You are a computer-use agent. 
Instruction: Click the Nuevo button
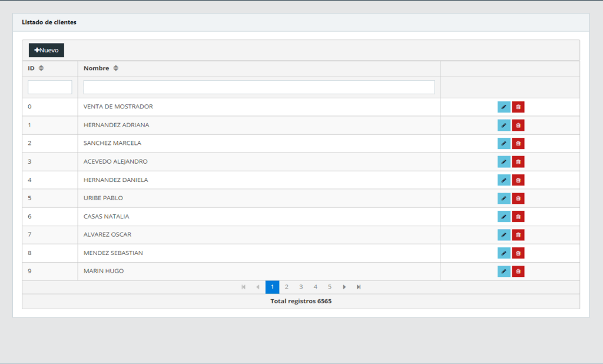(47, 51)
